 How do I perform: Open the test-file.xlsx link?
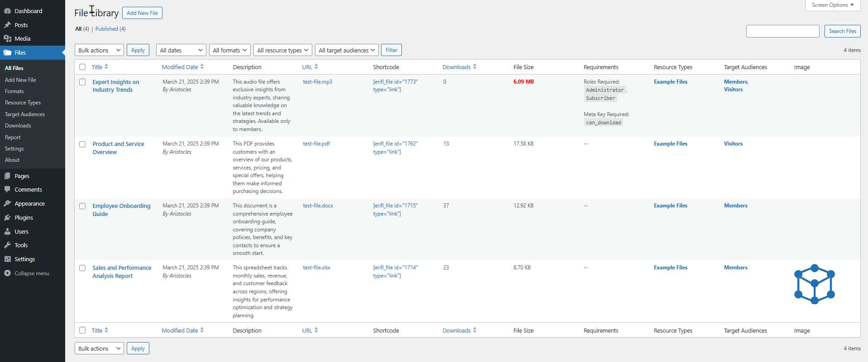tap(317, 268)
